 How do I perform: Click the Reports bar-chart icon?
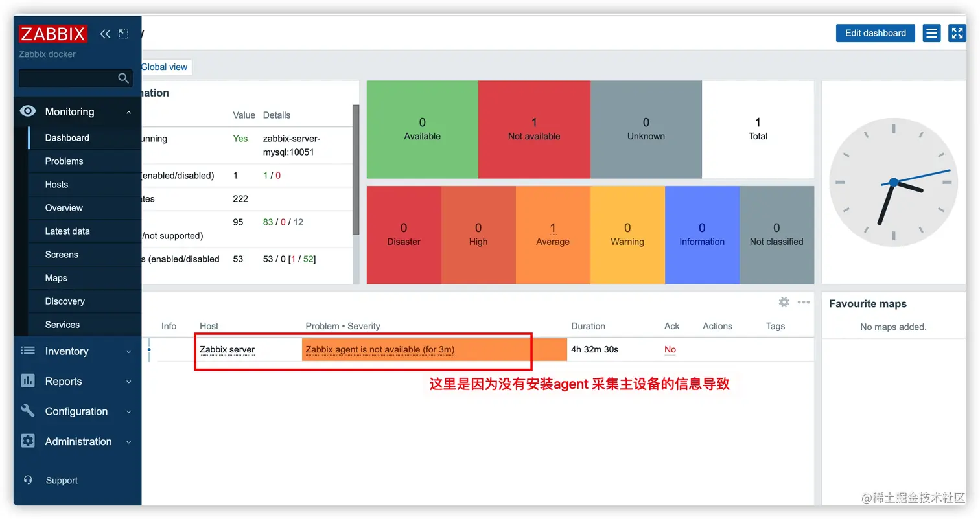[x=28, y=381]
